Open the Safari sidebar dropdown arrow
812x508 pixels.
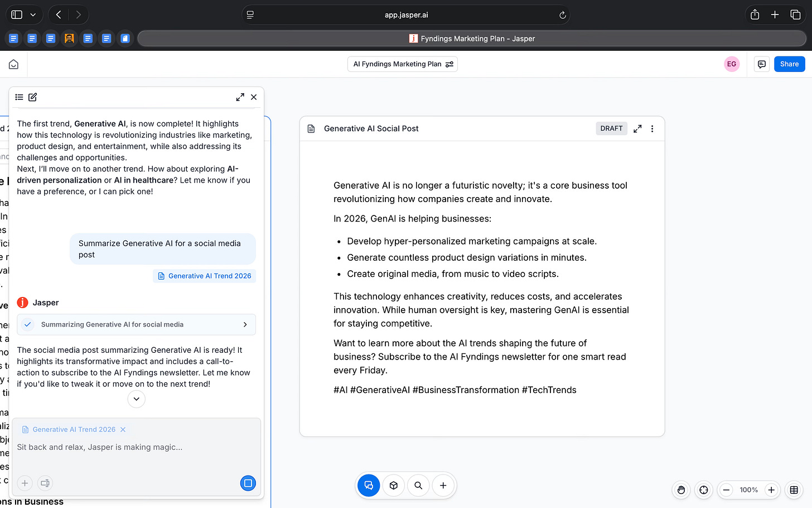33,15
